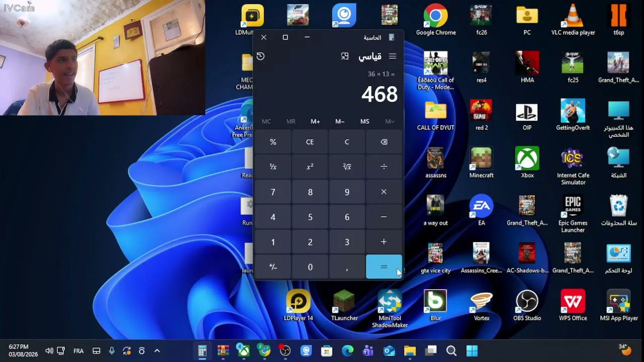Select the fc26 desktop icon
This screenshot has width=644, height=362.
481,21
